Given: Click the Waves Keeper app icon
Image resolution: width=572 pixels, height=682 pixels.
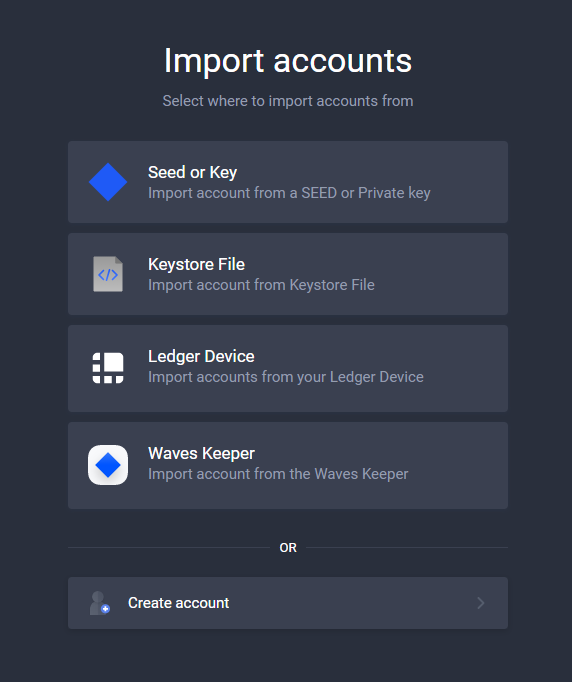Looking at the screenshot, I should [x=108, y=465].
